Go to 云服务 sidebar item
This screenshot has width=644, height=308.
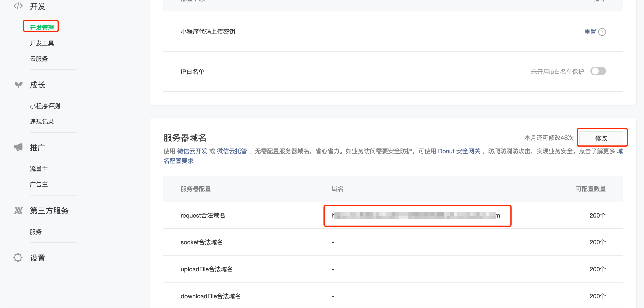click(x=39, y=59)
